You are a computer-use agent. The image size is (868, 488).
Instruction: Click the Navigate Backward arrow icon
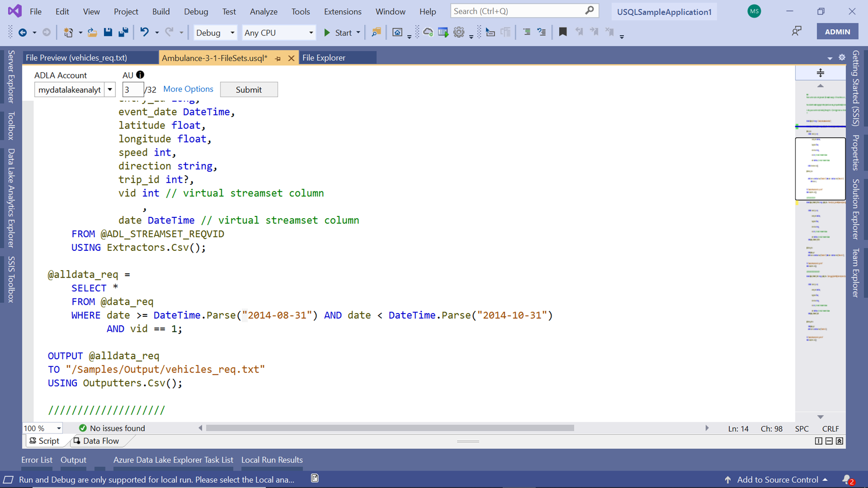[x=23, y=32]
